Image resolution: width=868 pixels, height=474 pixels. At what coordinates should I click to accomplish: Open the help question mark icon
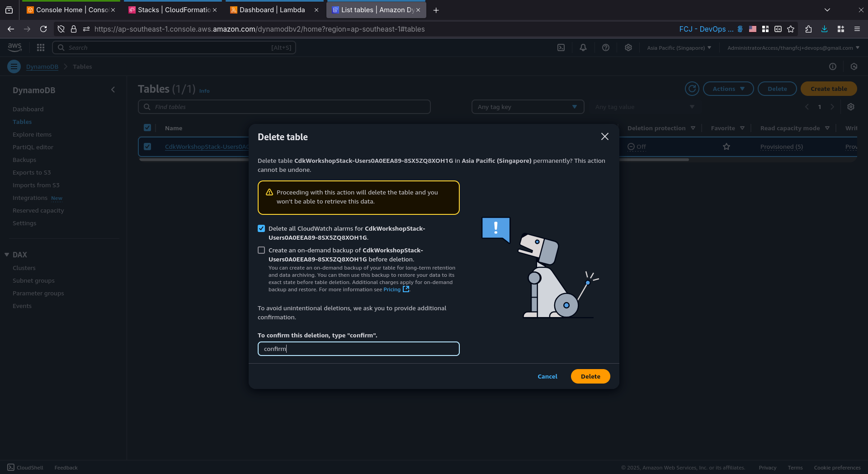(606, 47)
